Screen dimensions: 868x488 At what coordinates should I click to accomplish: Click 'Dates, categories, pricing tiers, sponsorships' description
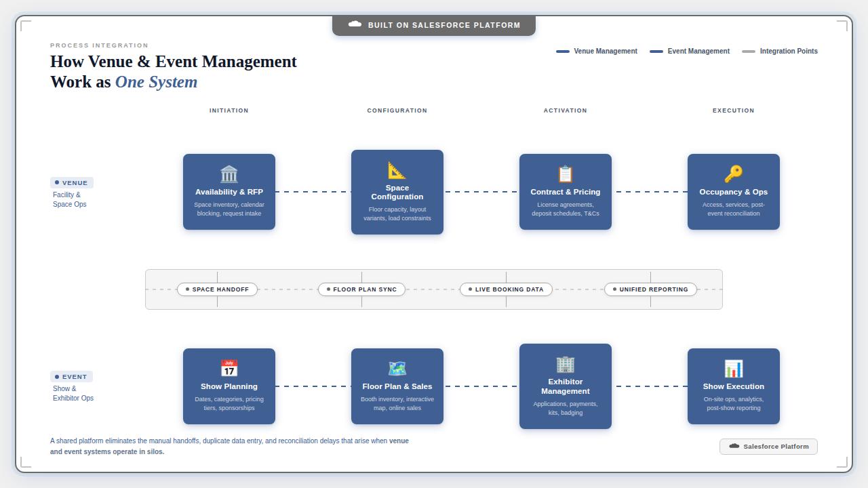pyautogui.click(x=229, y=403)
